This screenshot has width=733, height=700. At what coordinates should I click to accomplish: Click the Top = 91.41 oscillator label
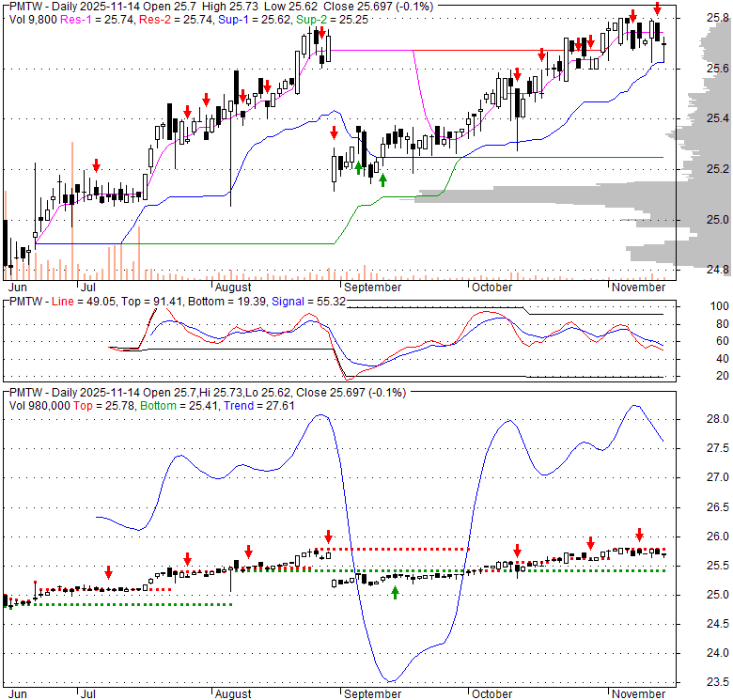pos(151,302)
